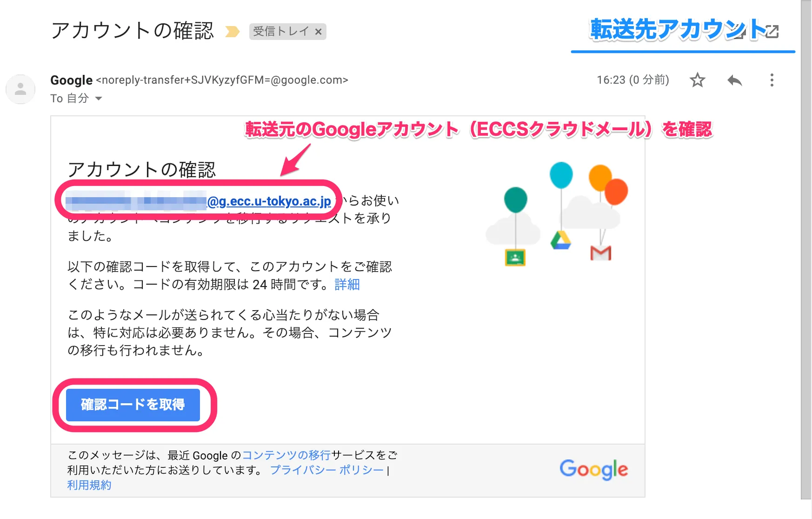Click the Google logo in the footer
The height and width of the screenshot is (519, 812).
(x=593, y=469)
